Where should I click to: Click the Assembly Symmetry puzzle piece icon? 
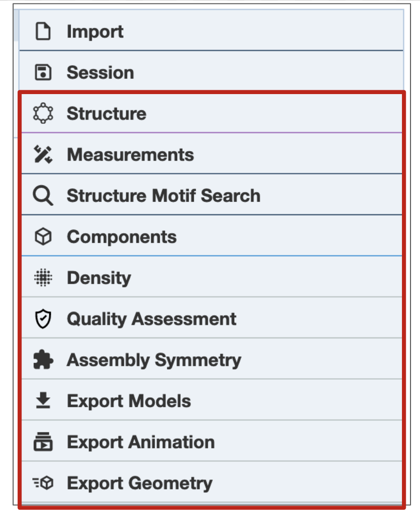[43, 360]
